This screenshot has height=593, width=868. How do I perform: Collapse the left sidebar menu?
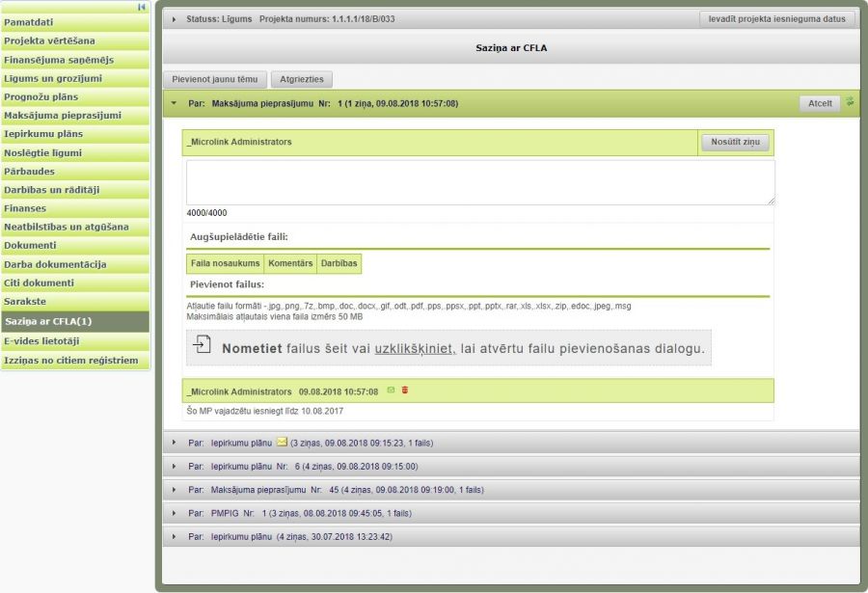142,7
